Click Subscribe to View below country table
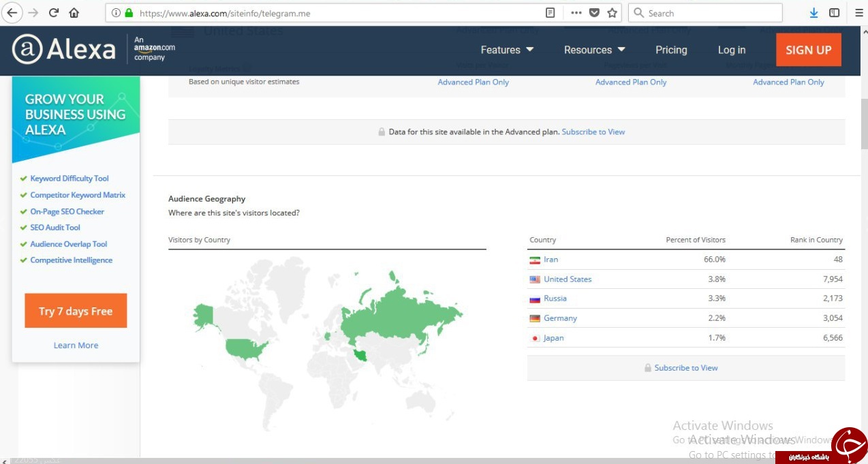Screen dimensions: 868x464 tap(686, 368)
